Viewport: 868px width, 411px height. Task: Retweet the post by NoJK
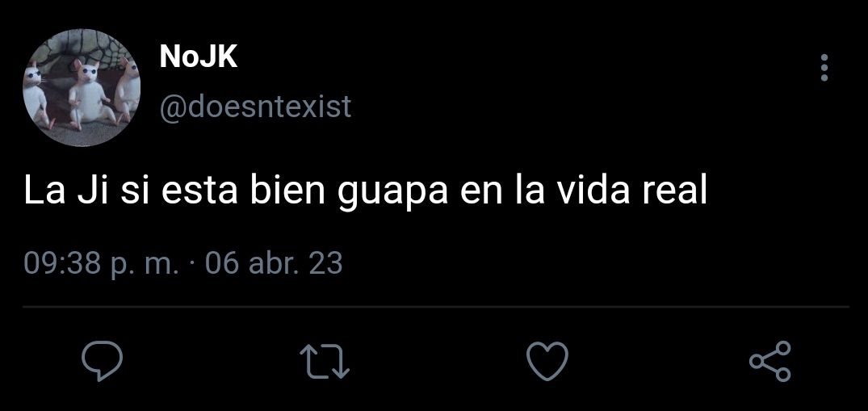coord(325,362)
